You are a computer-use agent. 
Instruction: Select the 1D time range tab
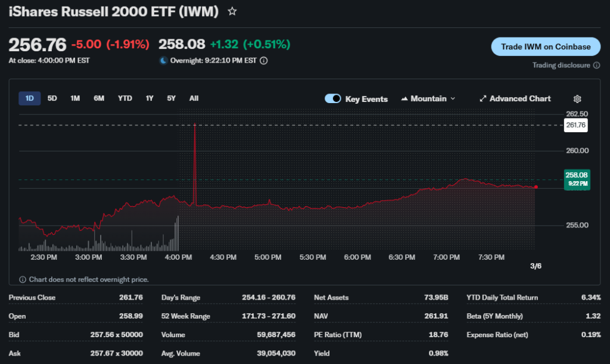30,98
